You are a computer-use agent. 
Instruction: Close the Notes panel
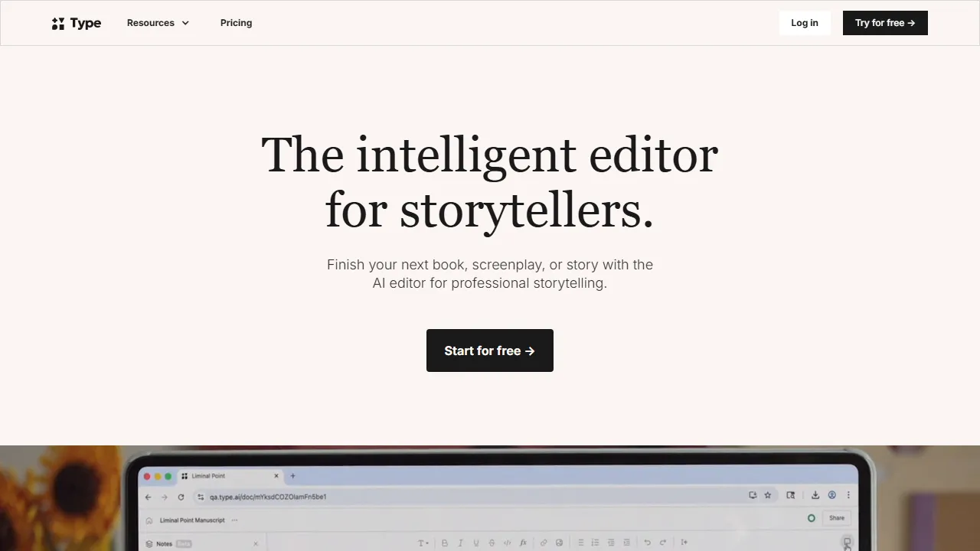point(256,544)
